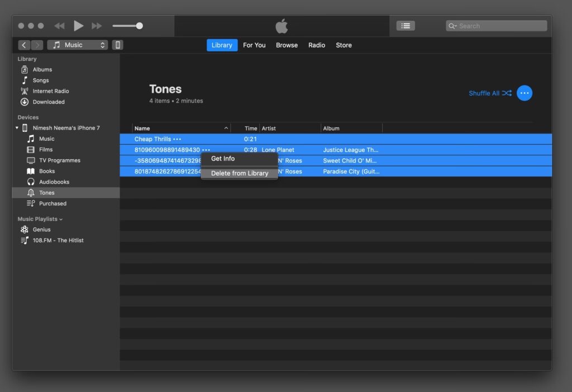Adjust the volume slider knob
572x392 pixels.
pyautogui.click(x=139, y=26)
